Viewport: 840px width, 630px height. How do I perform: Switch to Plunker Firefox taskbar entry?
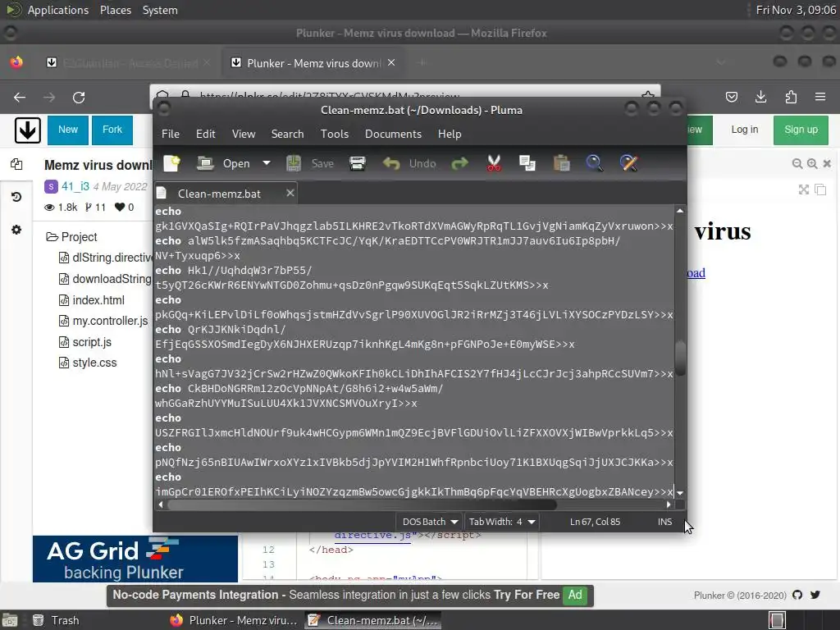[234, 620]
